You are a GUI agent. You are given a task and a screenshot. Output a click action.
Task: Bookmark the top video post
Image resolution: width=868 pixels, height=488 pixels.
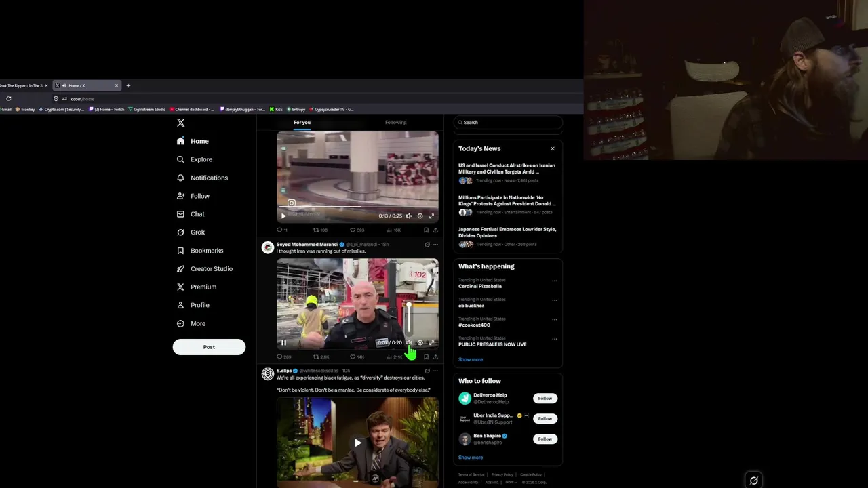pyautogui.click(x=426, y=230)
